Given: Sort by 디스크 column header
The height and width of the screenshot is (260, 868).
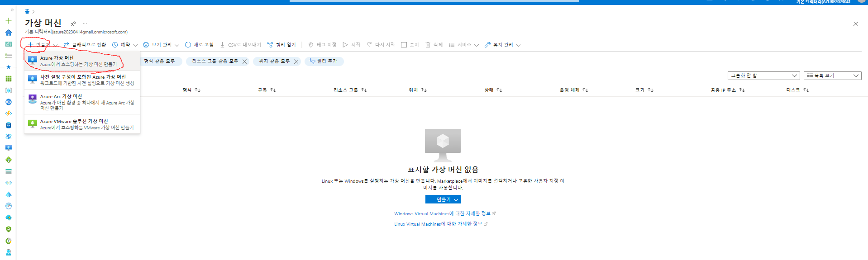Looking at the screenshot, I should pos(798,90).
